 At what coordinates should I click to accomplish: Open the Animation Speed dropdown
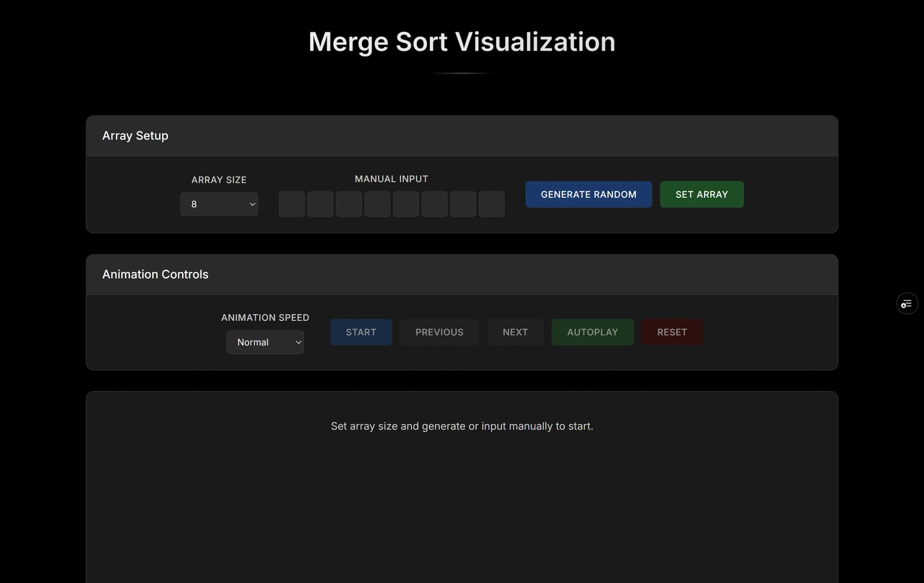(265, 342)
